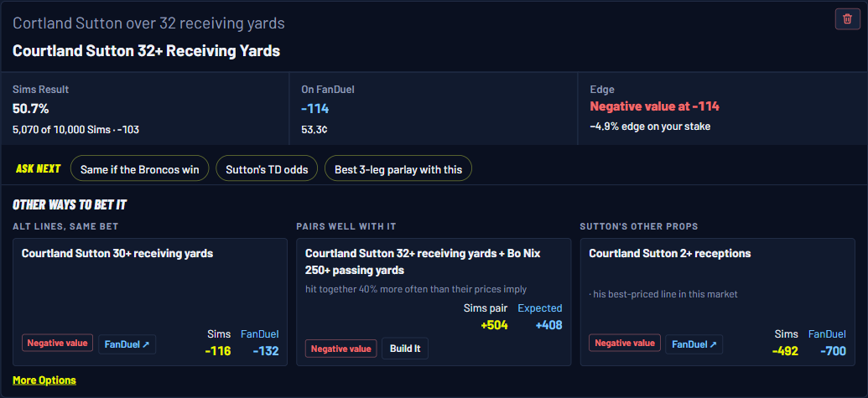Click the 'PAIRS WELL WITH IT' section label
This screenshot has width=868, height=398.
pos(346,226)
